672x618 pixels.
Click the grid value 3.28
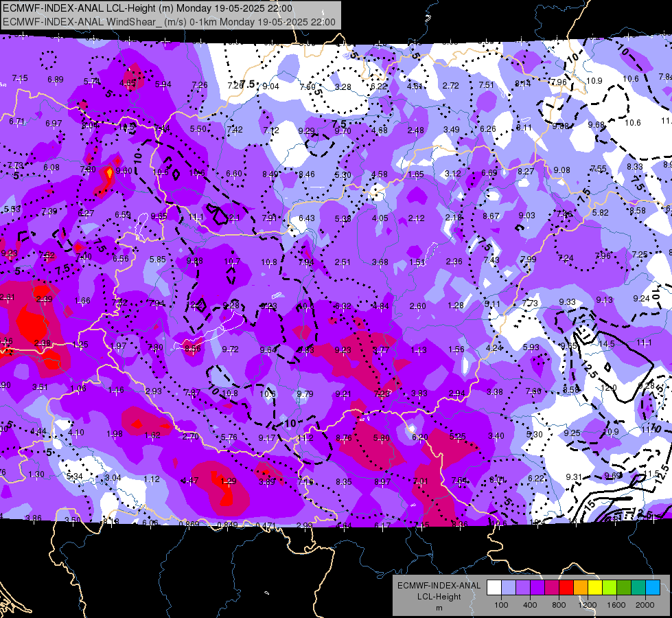coord(343,87)
